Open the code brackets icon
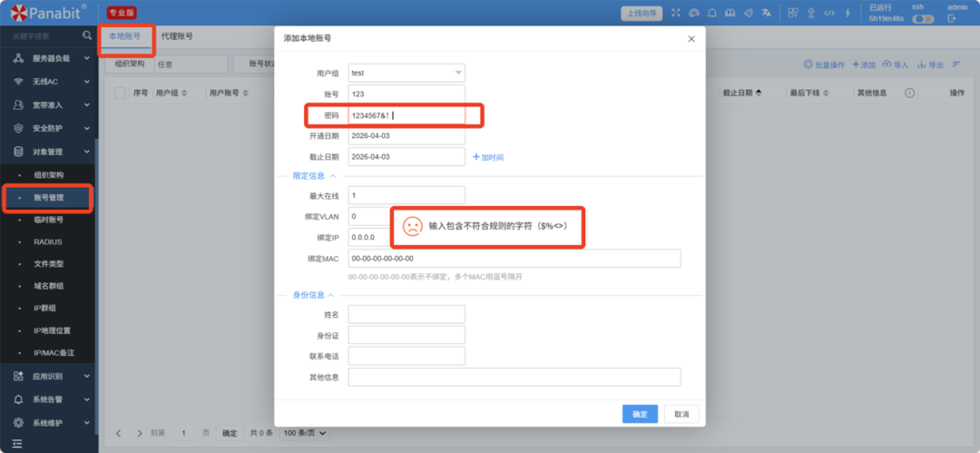The width and height of the screenshot is (980, 453). 828,13
